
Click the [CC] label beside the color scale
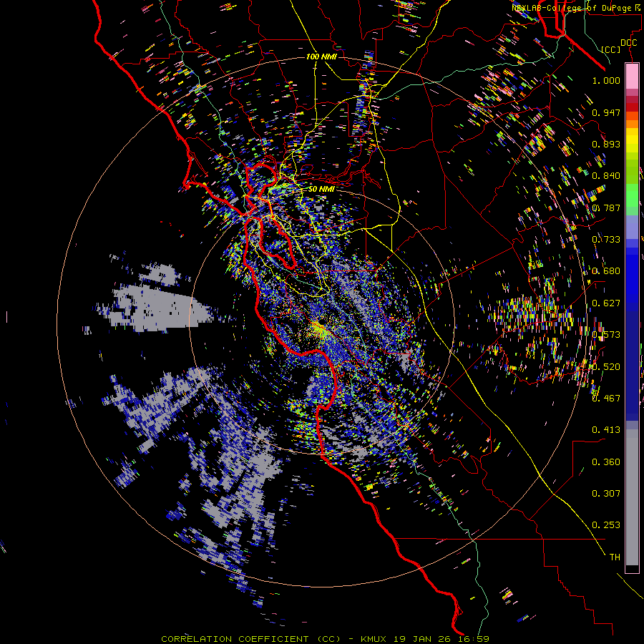pos(611,49)
